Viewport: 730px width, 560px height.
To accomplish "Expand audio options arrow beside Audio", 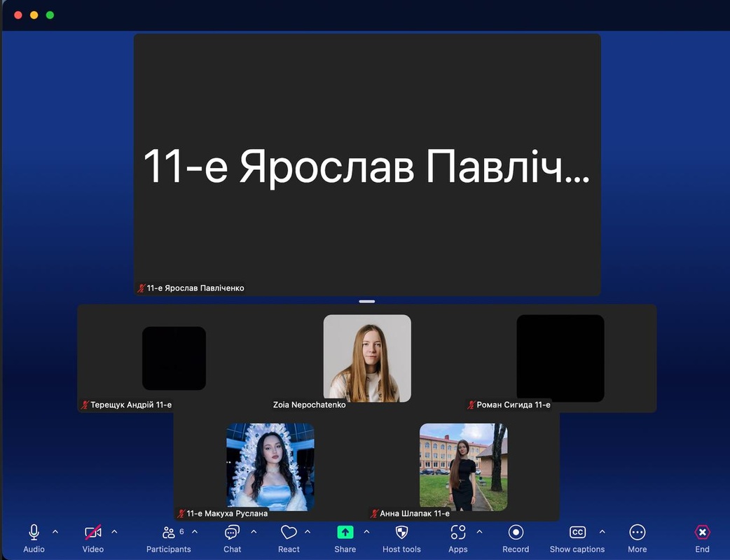I will pyautogui.click(x=55, y=532).
